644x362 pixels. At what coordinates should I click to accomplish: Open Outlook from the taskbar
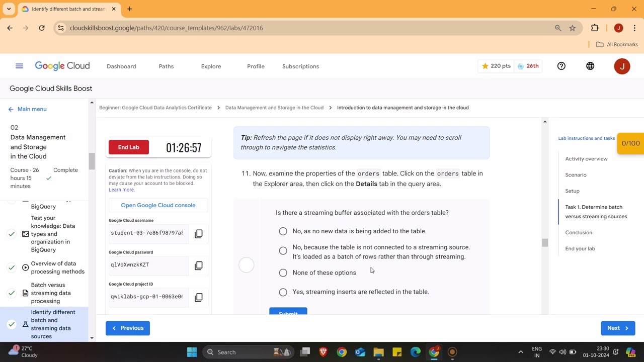360,352
